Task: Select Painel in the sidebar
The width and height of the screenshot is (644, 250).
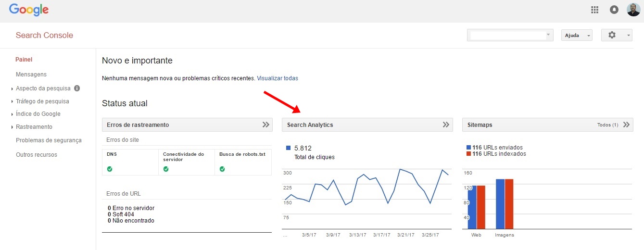Action: coord(24,60)
